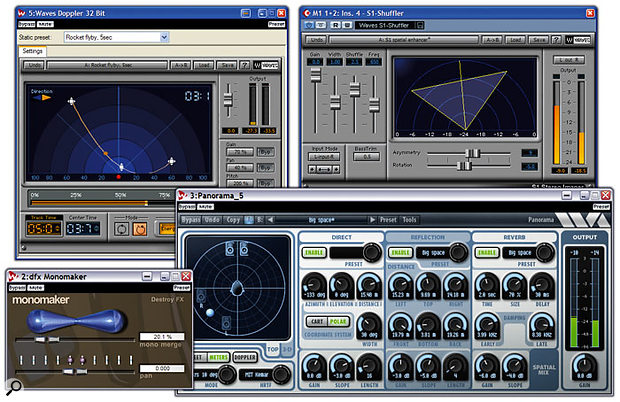Open the question mark help in S1-Shuffler
620x402 pixels.
pos(556,40)
